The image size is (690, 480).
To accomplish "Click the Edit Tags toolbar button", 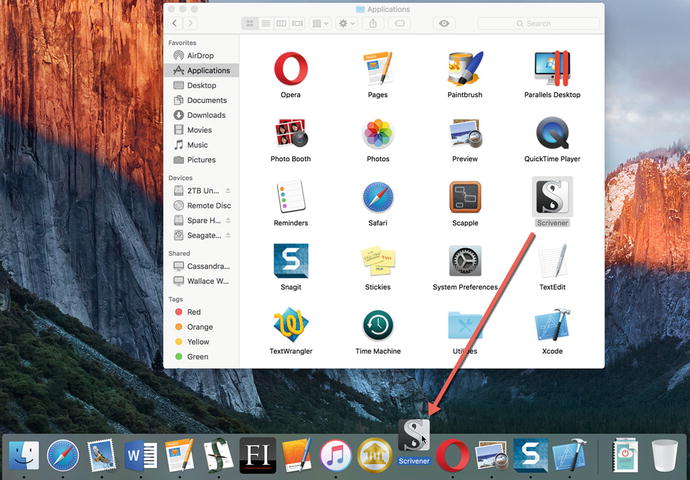I will (x=400, y=23).
